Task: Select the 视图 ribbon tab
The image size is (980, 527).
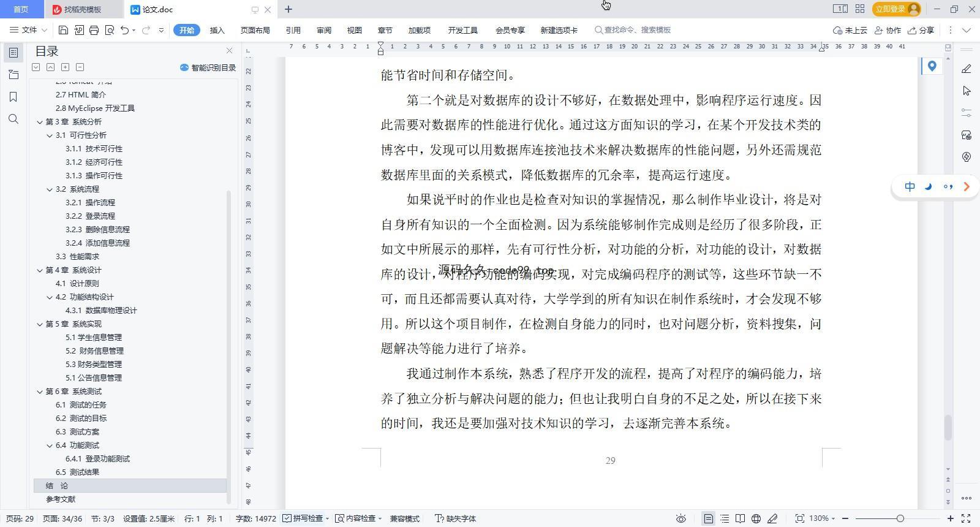Action: coord(354,30)
